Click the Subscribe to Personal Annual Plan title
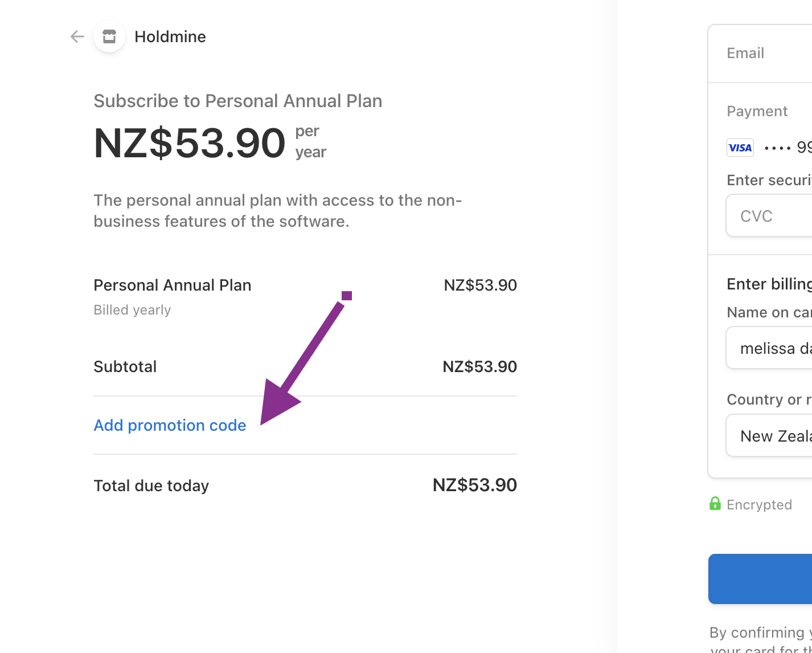 coord(237,101)
